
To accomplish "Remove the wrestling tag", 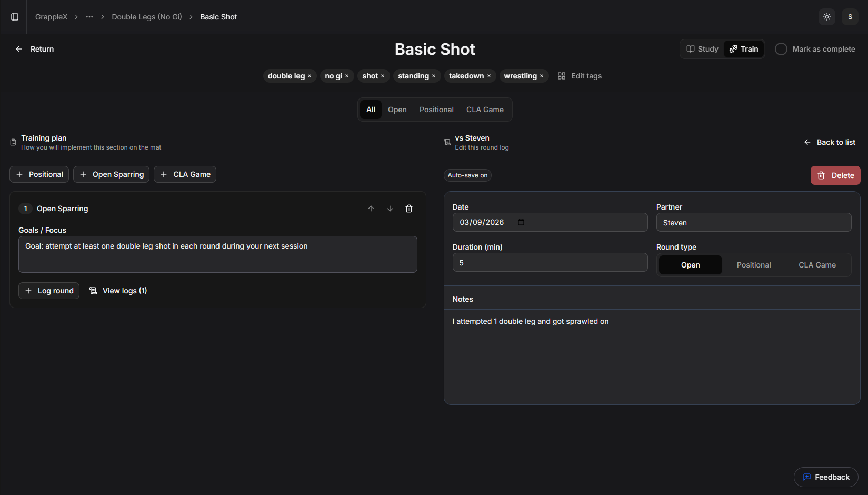I will (542, 76).
